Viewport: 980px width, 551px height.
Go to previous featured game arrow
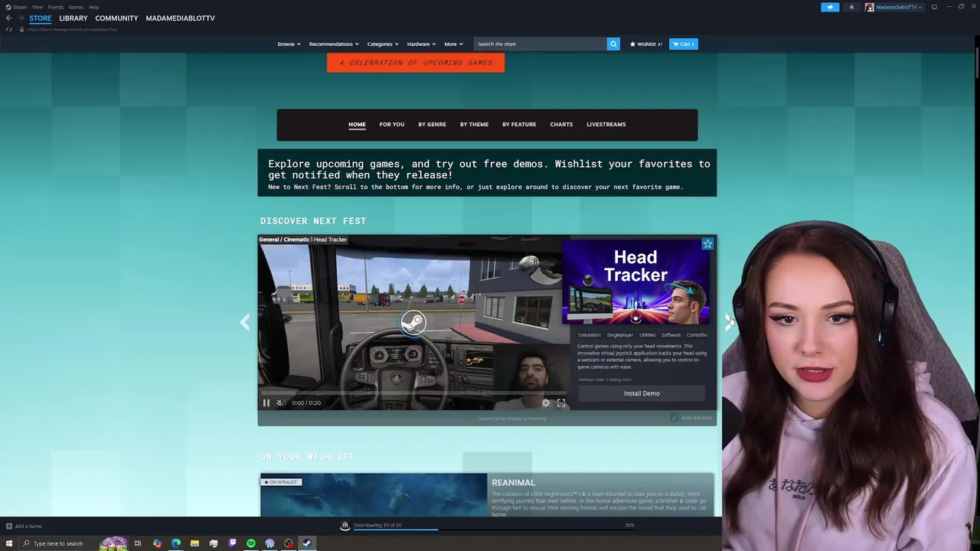[x=245, y=322]
